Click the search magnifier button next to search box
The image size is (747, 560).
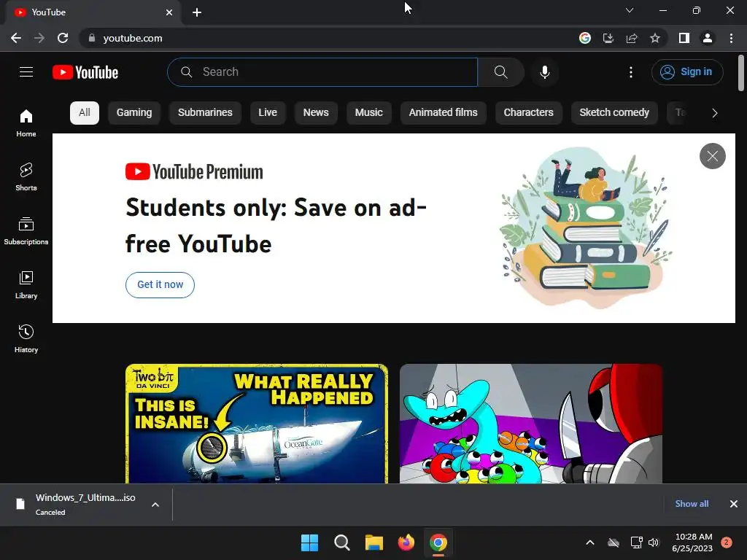coord(500,72)
